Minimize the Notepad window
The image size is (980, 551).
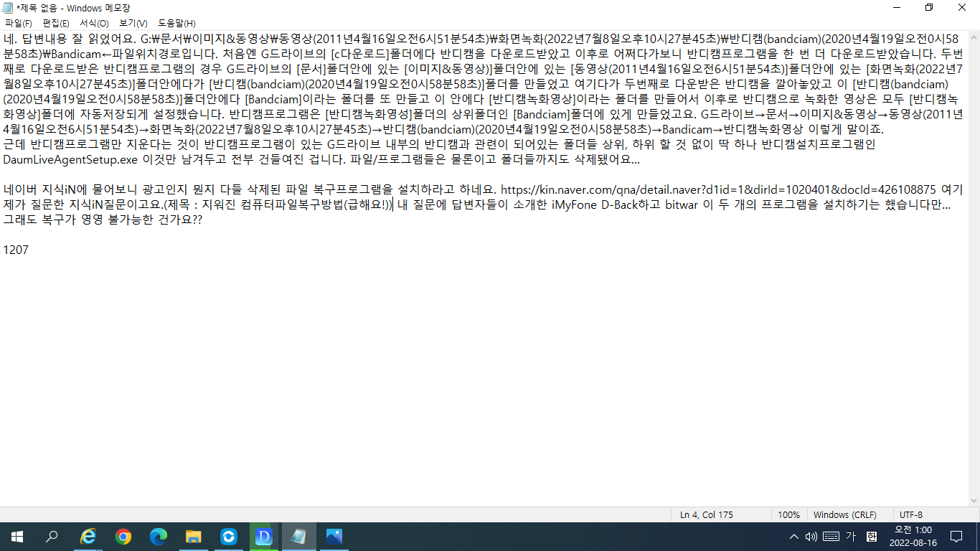[x=897, y=7]
